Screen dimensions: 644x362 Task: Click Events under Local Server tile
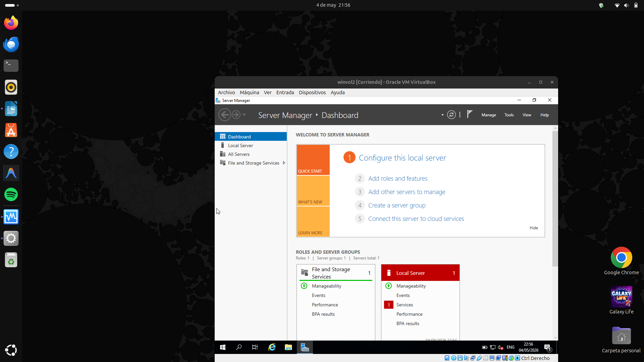click(403, 295)
